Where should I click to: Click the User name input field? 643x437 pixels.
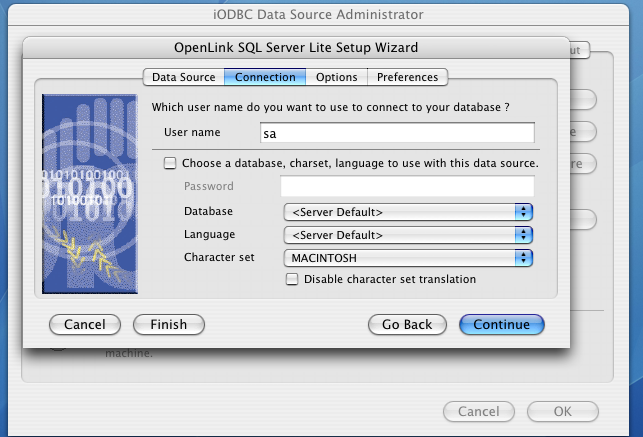[397, 133]
